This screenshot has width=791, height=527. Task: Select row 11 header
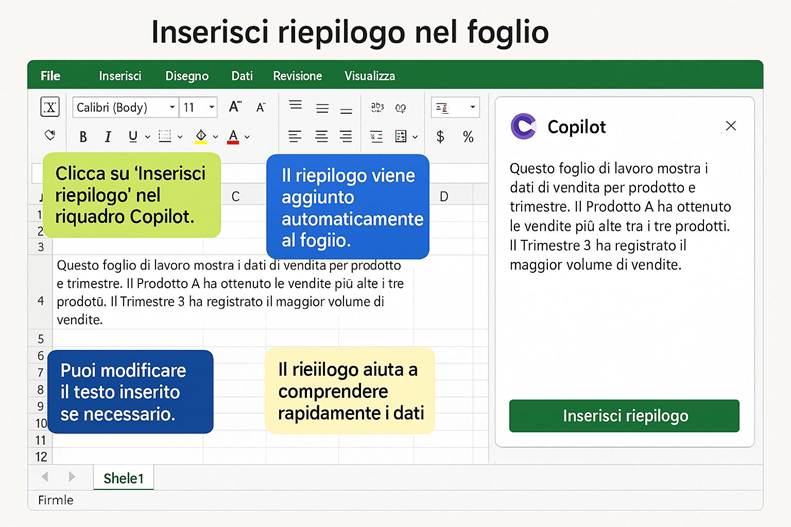pyautogui.click(x=41, y=440)
